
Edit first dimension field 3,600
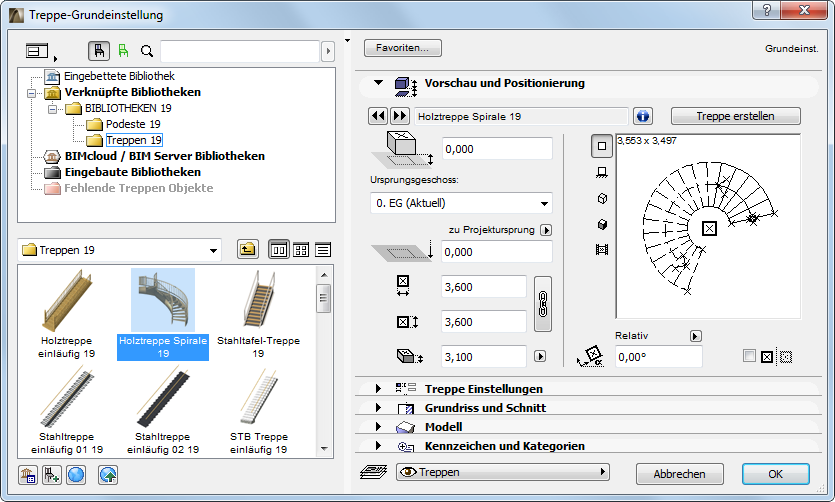[x=484, y=287]
